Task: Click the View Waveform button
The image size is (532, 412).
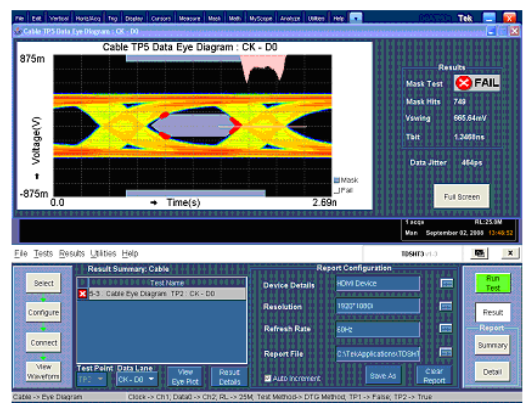Action: point(43,372)
